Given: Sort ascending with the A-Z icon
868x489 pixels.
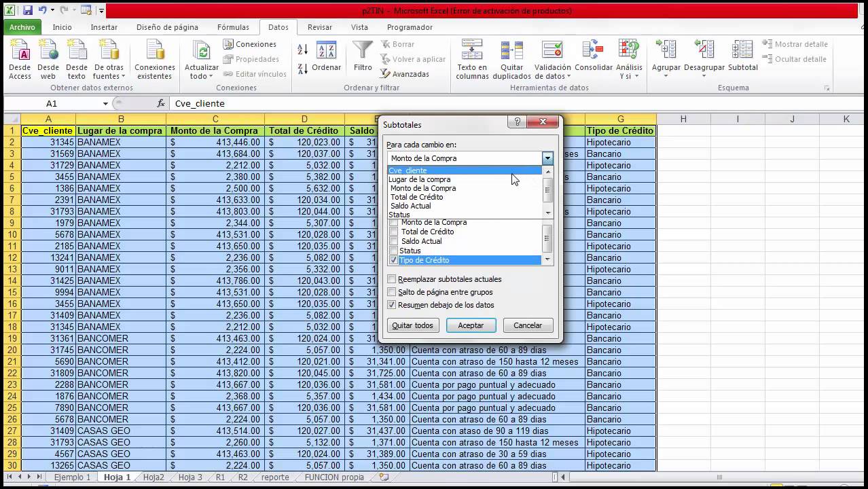Looking at the screenshot, I should click(x=303, y=50).
